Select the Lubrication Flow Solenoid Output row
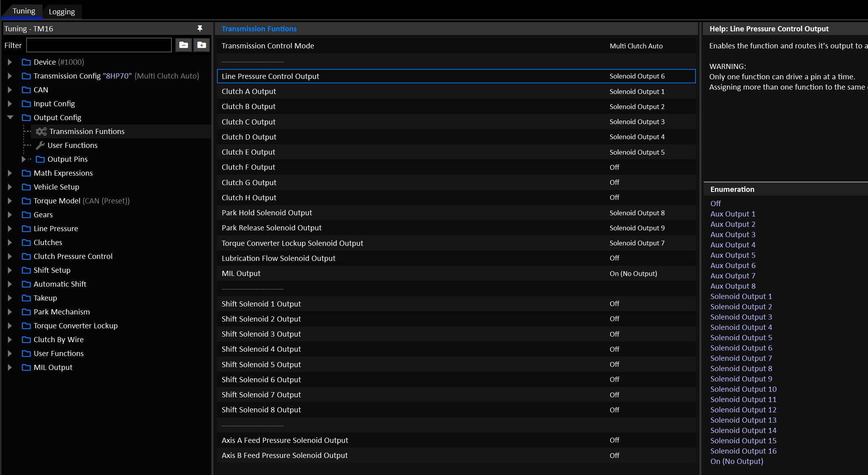This screenshot has height=475, width=868. 456,258
